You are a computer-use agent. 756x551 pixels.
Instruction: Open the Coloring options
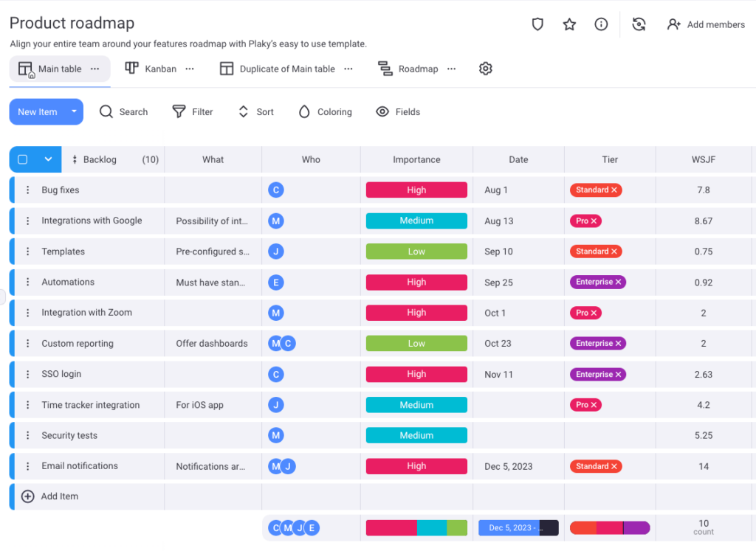(325, 112)
